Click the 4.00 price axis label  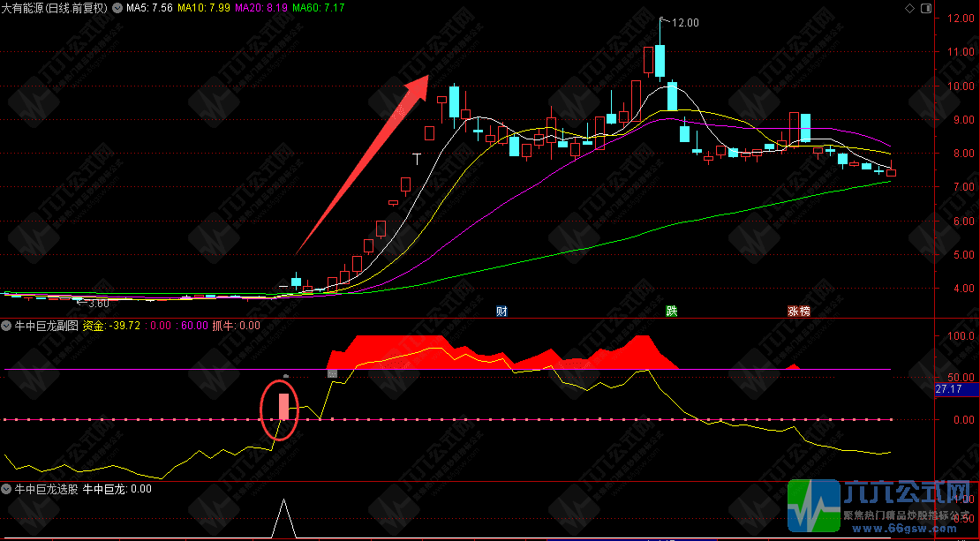pos(963,289)
